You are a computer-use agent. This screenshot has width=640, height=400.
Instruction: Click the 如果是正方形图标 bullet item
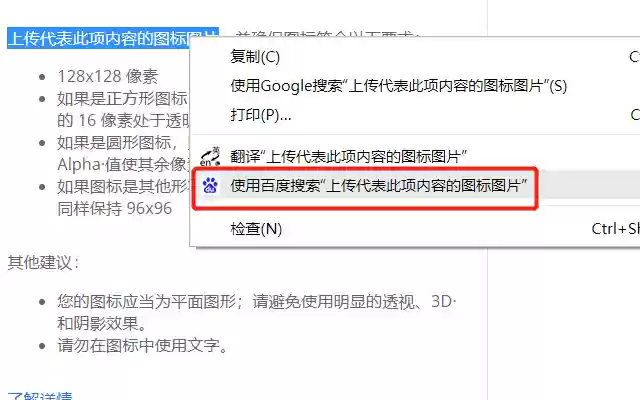tap(122, 98)
